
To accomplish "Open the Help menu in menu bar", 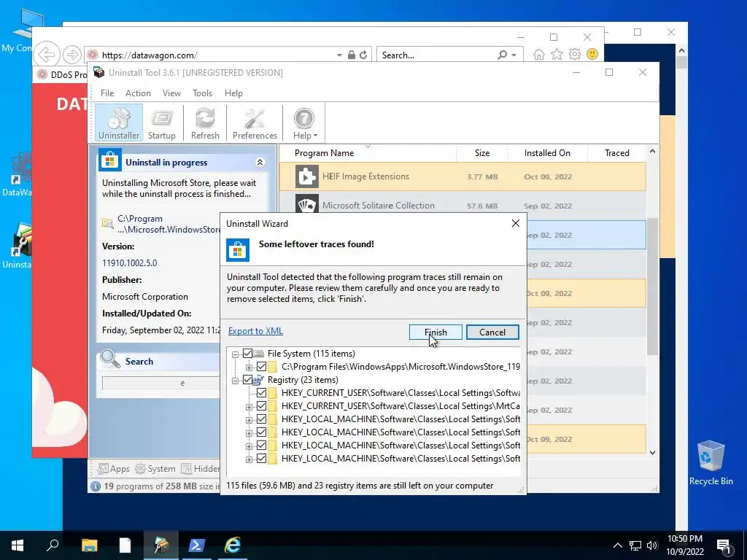I will tap(233, 93).
